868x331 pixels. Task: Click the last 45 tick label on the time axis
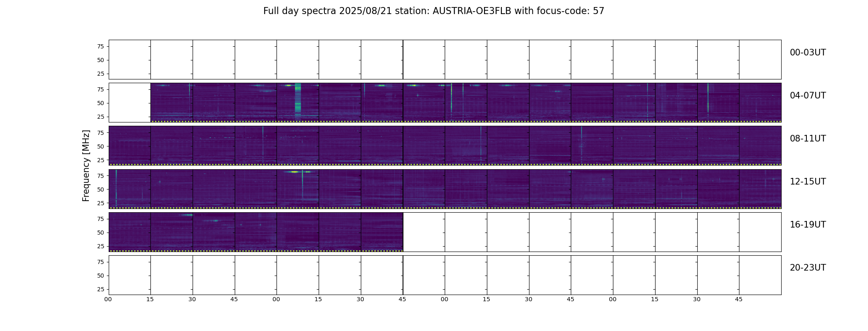coord(739,299)
